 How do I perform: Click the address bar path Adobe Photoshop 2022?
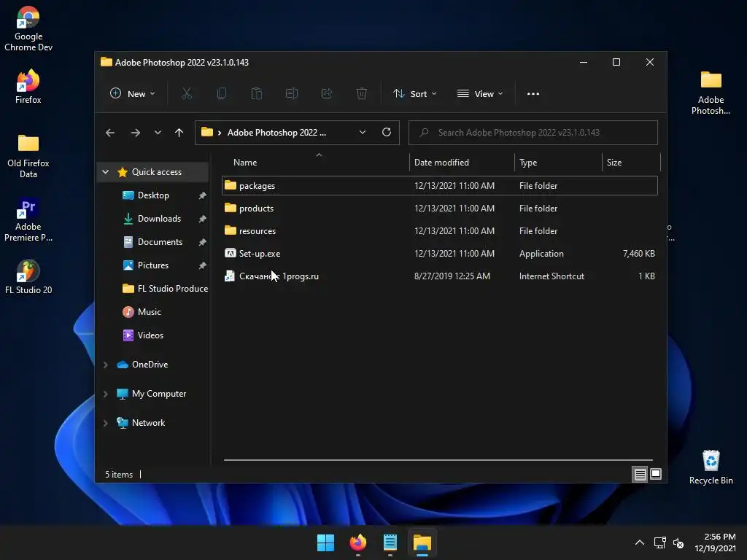[276, 133]
